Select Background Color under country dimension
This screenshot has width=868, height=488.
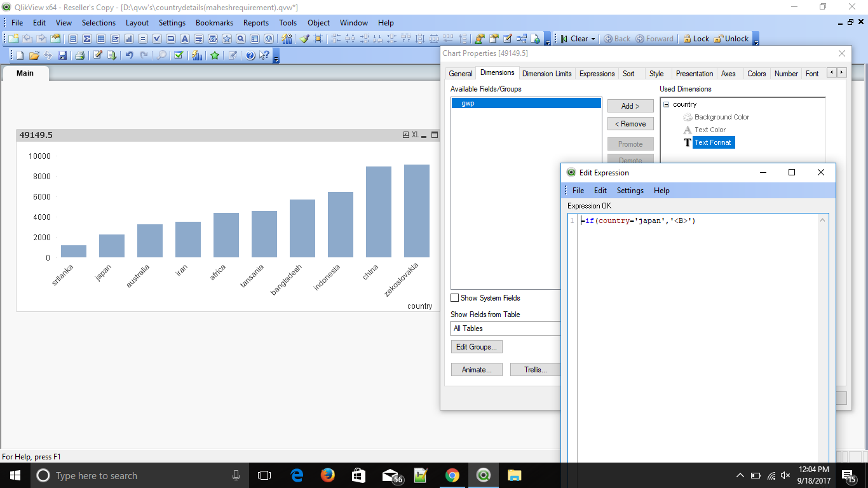coord(721,117)
